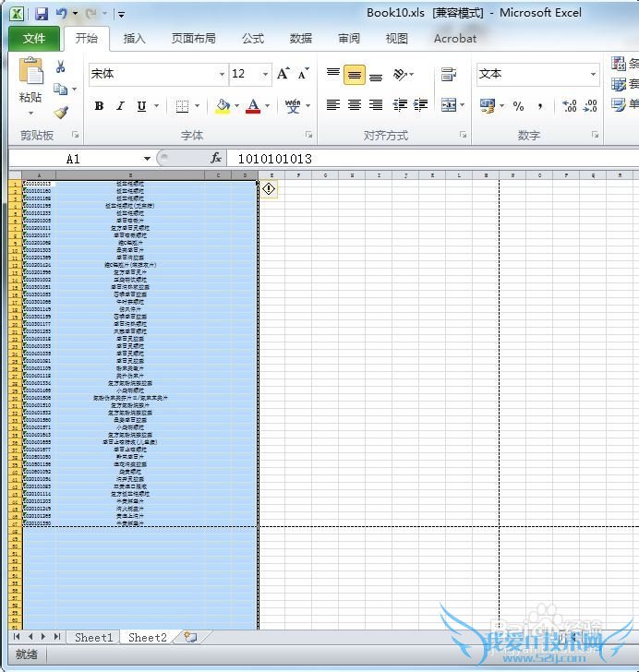Open the 对齐方式 alignment dialog launcher
Viewport: 639px width, 672px height.
tap(463, 135)
